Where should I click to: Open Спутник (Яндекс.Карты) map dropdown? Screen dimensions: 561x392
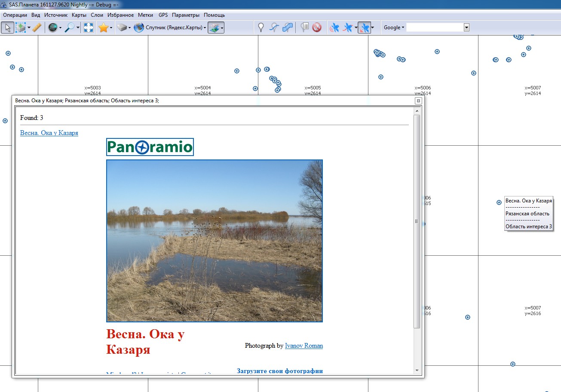tap(170, 28)
